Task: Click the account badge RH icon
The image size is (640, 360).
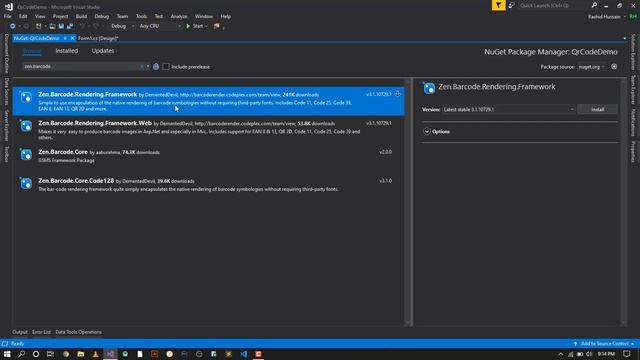Action: (x=633, y=17)
